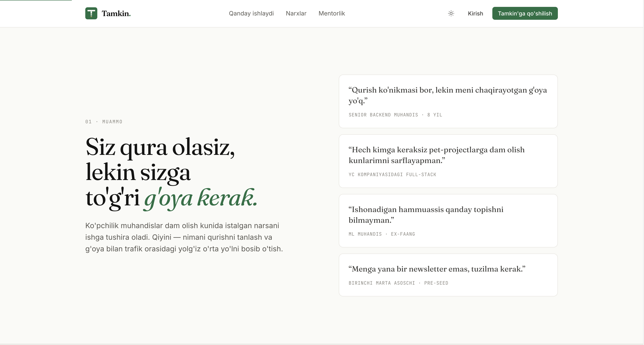Click the "01 · MUAMMO" section label
Viewport: 644px width, 345px height.
point(104,122)
